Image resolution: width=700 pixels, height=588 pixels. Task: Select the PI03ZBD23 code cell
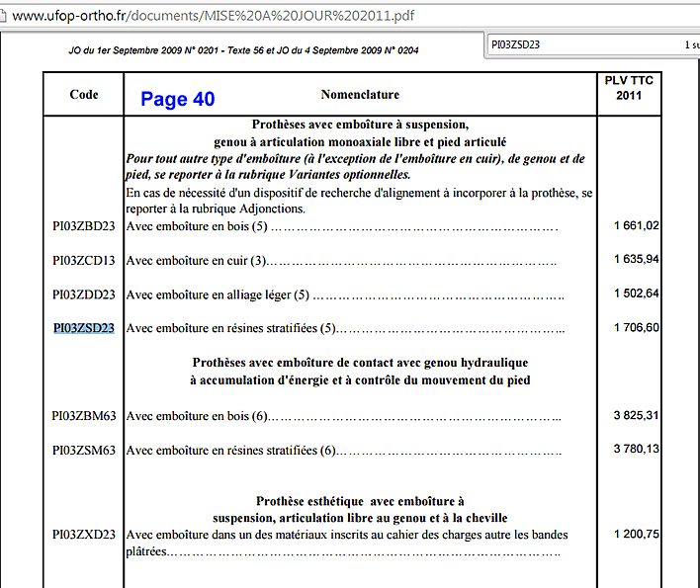(x=84, y=226)
